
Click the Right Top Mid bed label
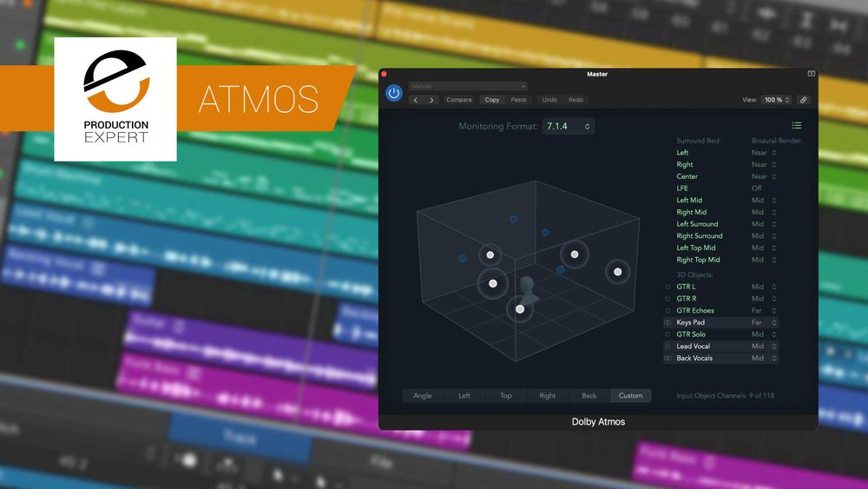[x=698, y=260]
